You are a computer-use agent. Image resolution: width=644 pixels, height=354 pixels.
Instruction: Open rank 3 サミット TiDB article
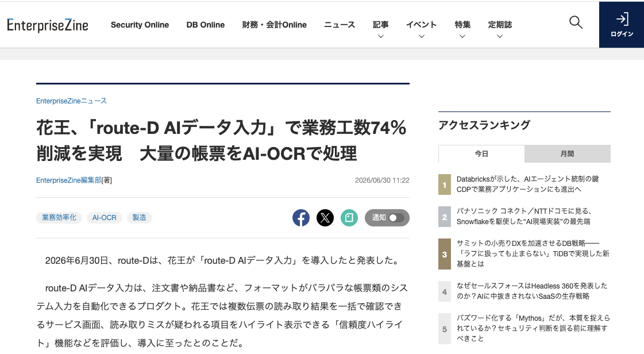(x=533, y=253)
